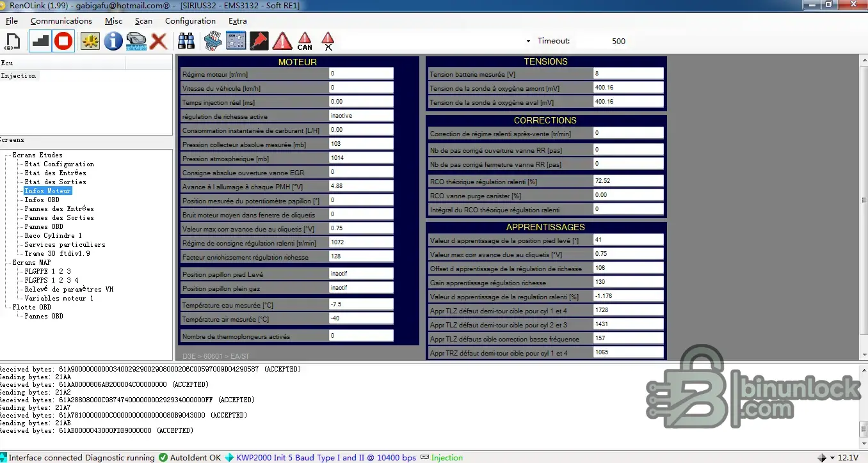This screenshot has height=463, width=868.
Task: Select Relevé de paramètres VH
Action: [x=68, y=289]
